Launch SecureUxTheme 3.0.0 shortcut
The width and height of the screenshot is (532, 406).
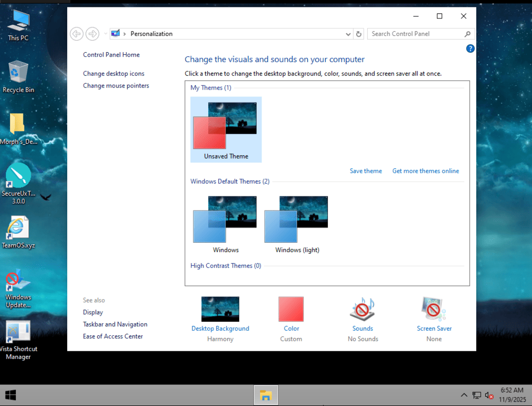coord(18,184)
